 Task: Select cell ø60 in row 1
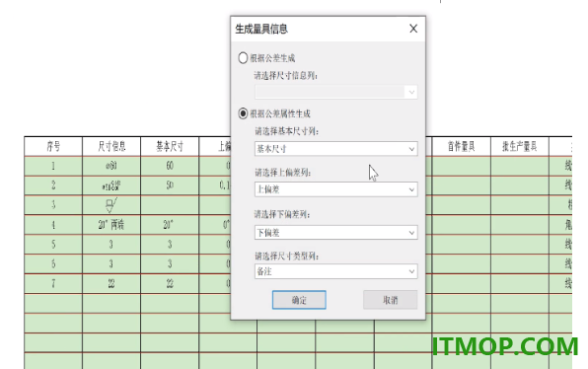111,166
